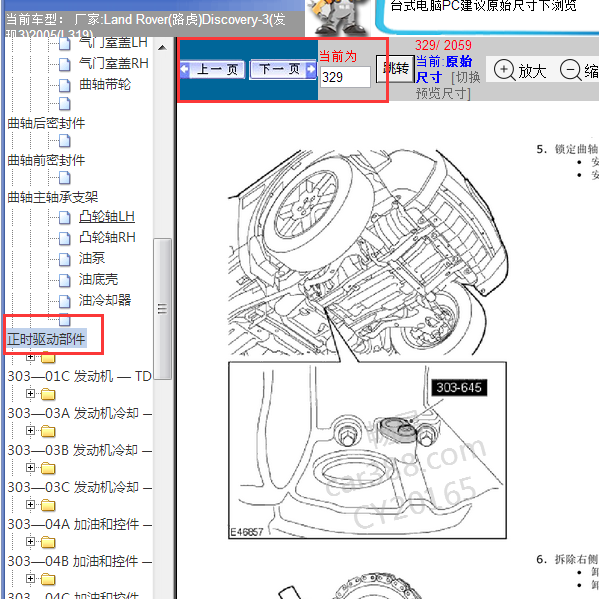Viewport: 599px width, 599px height.
Task: Open the 油冷却器 document
Action: [x=105, y=300]
